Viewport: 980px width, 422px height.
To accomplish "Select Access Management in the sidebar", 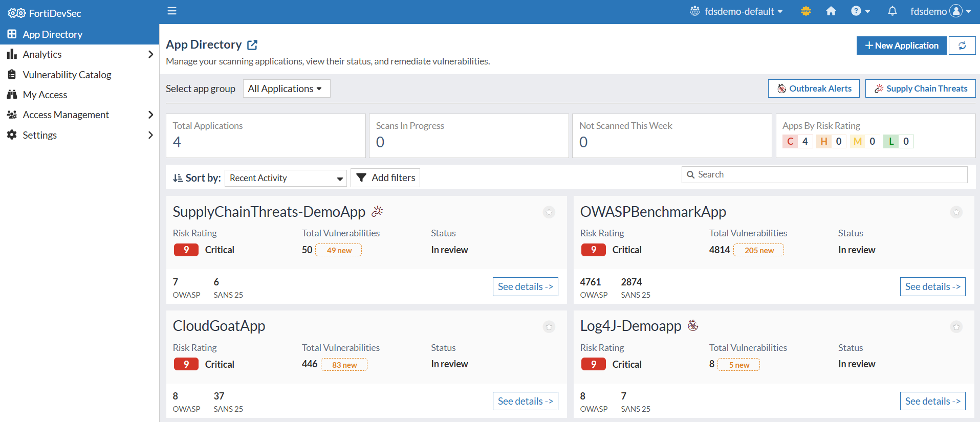I will pos(66,115).
